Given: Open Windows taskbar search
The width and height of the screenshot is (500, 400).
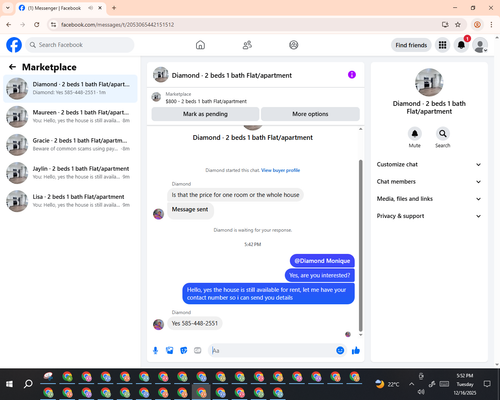Looking at the screenshot, I should [x=28, y=384].
